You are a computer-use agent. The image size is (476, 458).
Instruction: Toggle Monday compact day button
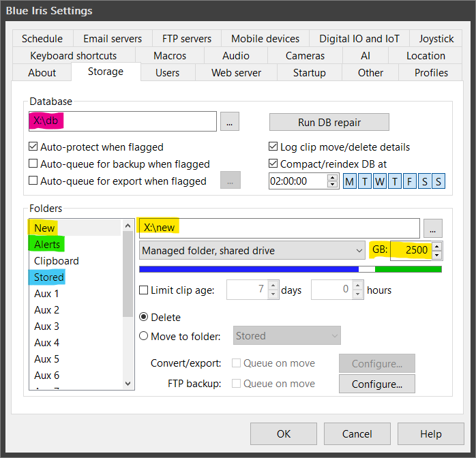(350, 181)
